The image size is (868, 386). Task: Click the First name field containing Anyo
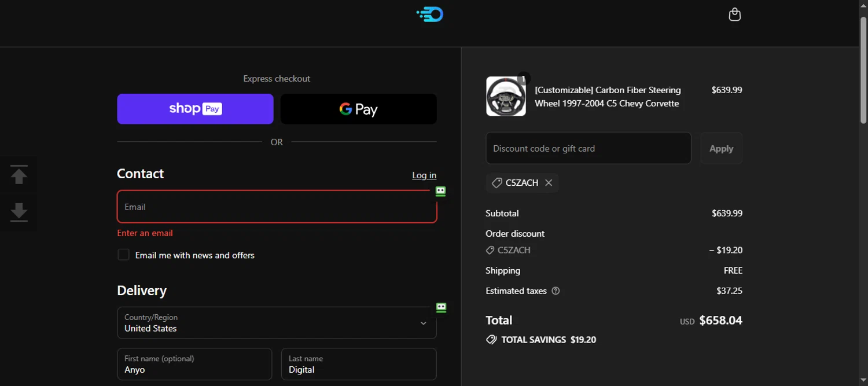tap(194, 364)
